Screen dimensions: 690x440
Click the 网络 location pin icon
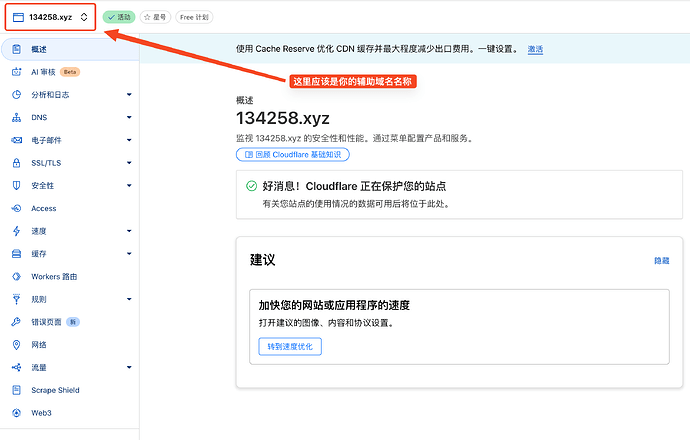click(16, 345)
